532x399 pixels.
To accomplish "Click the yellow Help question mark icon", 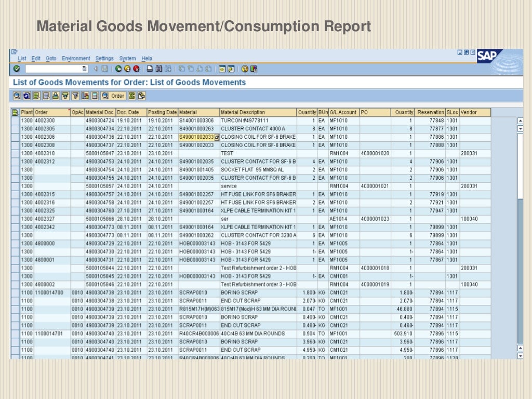I will coord(245,69).
